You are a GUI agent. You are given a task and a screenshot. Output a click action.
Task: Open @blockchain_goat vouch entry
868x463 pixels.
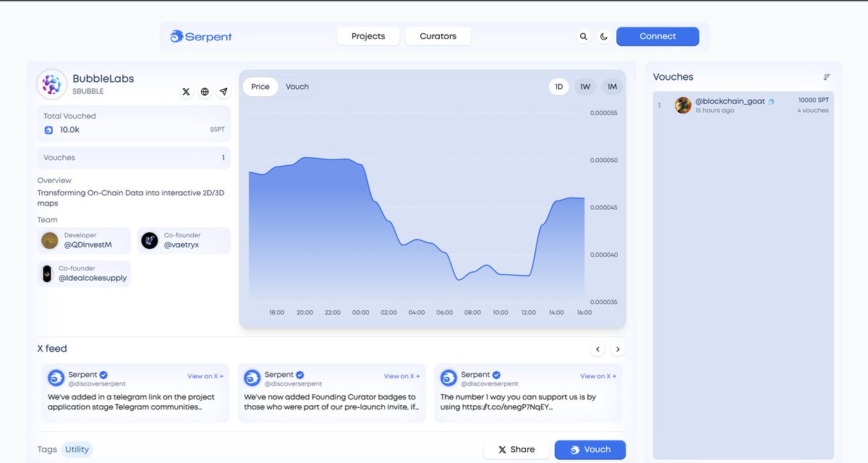coord(744,106)
